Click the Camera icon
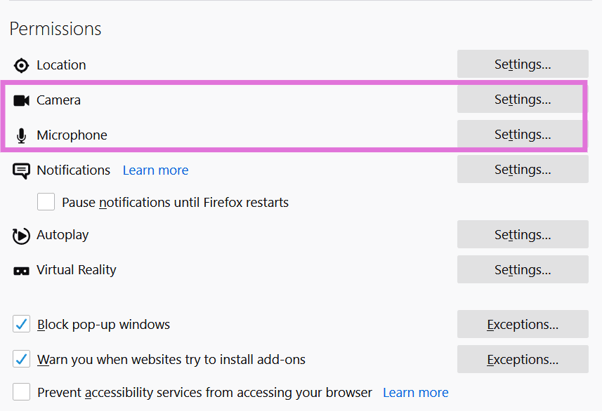Image resolution: width=602 pixels, height=411 pixels. click(21, 100)
